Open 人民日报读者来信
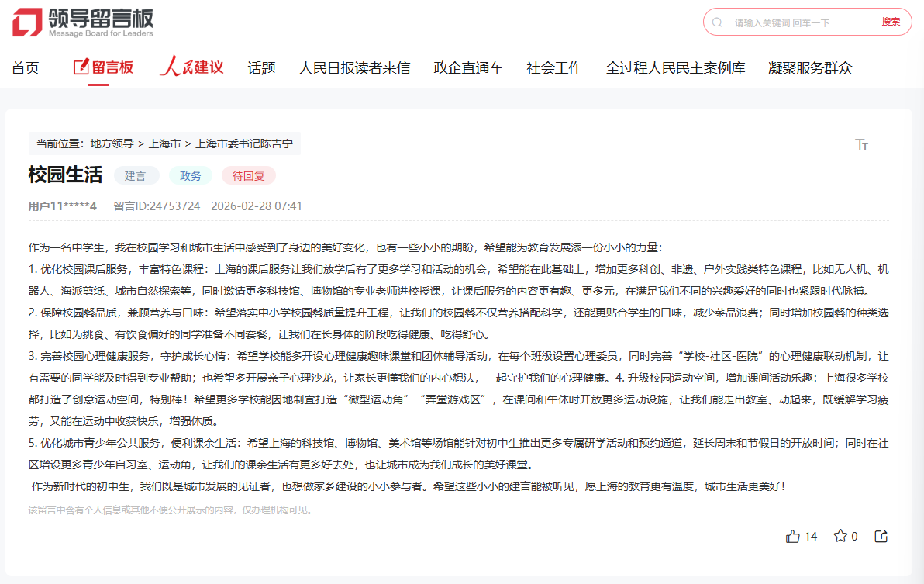The image size is (924, 584). tap(357, 67)
